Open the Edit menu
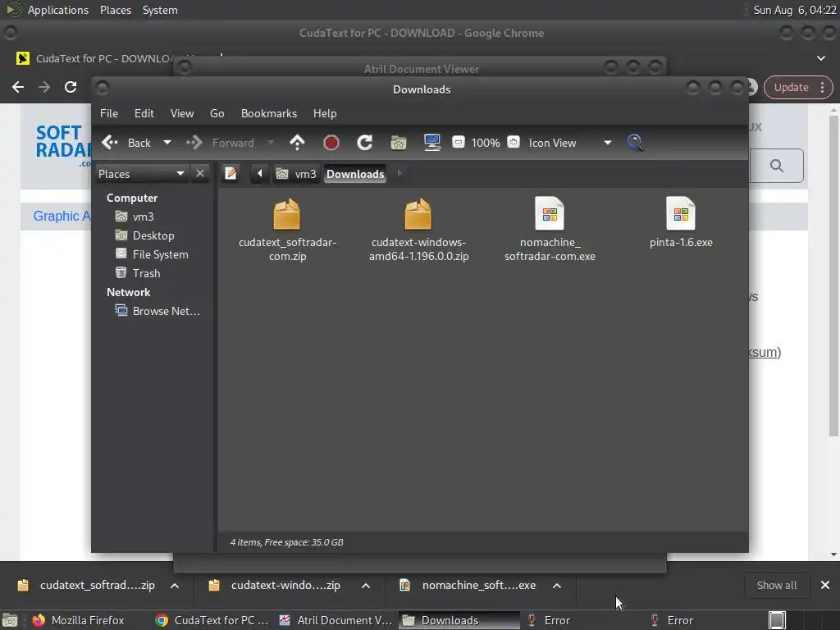The image size is (840, 630). click(x=144, y=113)
